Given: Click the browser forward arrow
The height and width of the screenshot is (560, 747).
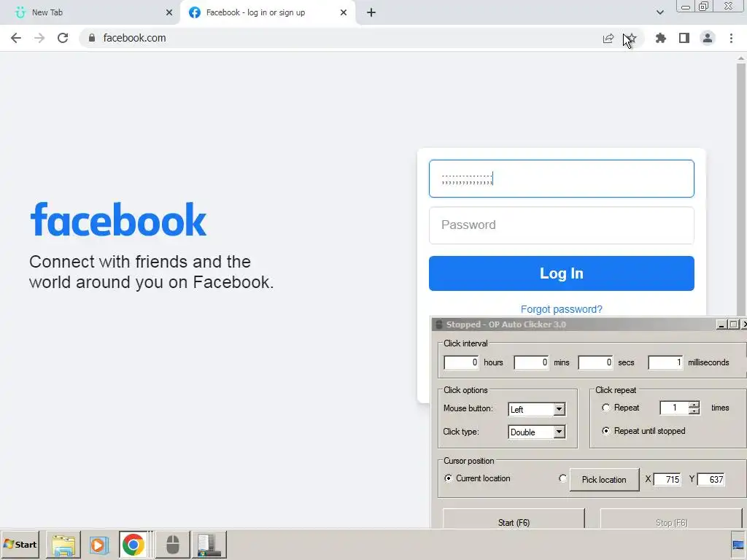Looking at the screenshot, I should click(39, 38).
